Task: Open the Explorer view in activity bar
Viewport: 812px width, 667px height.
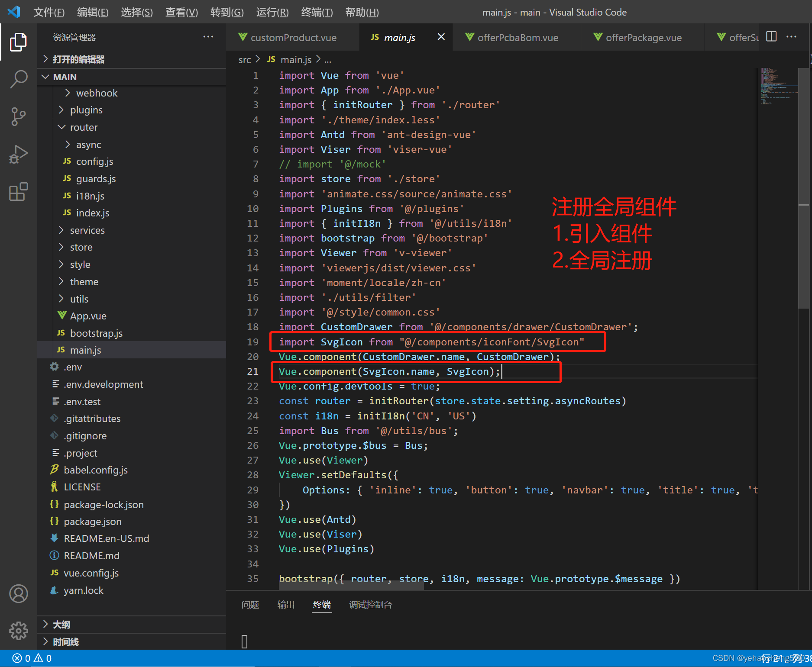Action: tap(18, 42)
